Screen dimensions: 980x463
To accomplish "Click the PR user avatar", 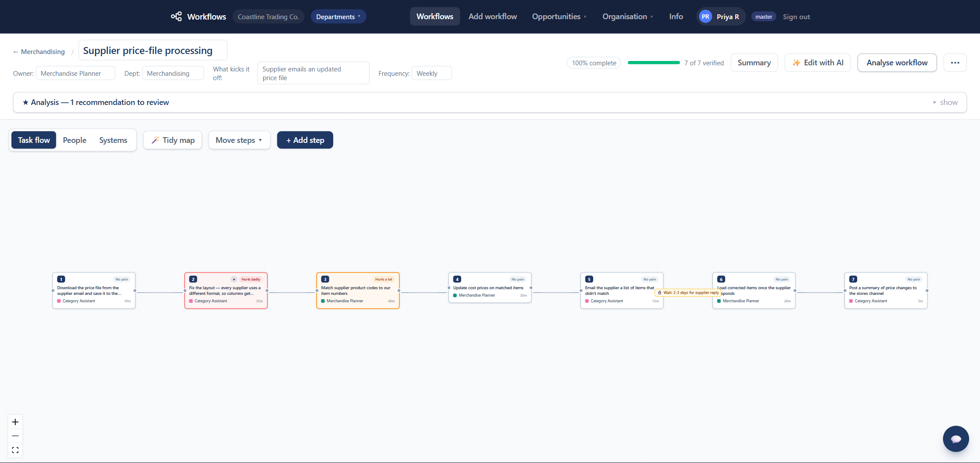I will coord(705,17).
